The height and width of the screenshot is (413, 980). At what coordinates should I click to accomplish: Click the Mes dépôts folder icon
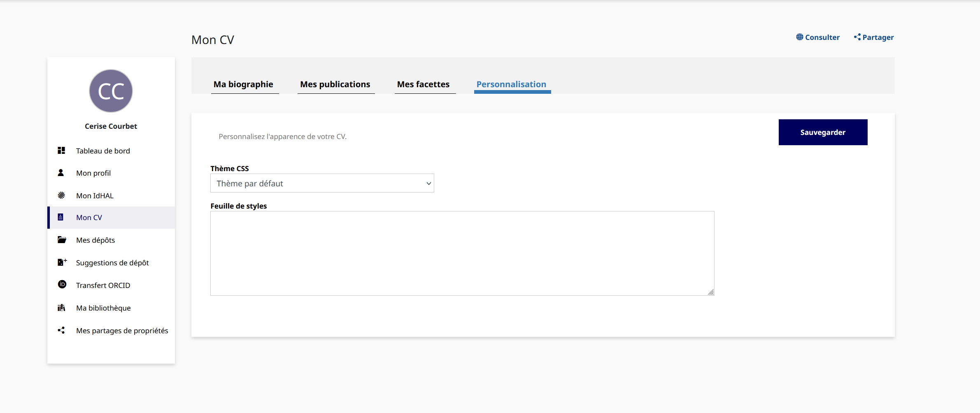pos(62,240)
